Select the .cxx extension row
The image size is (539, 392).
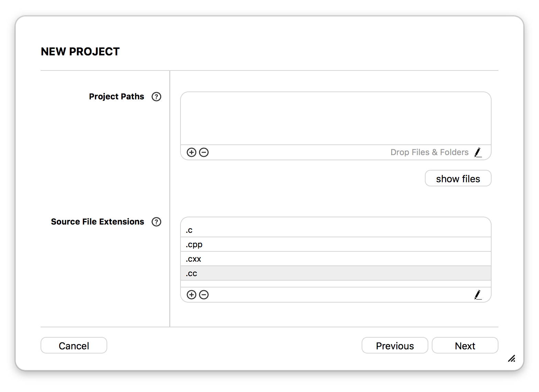coord(336,259)
